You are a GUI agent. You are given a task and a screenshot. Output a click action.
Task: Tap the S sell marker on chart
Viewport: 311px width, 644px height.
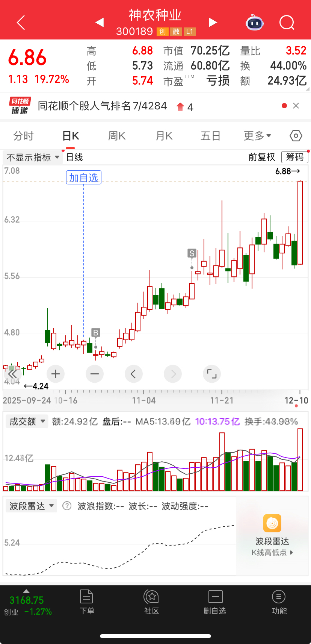coord(192,253)
